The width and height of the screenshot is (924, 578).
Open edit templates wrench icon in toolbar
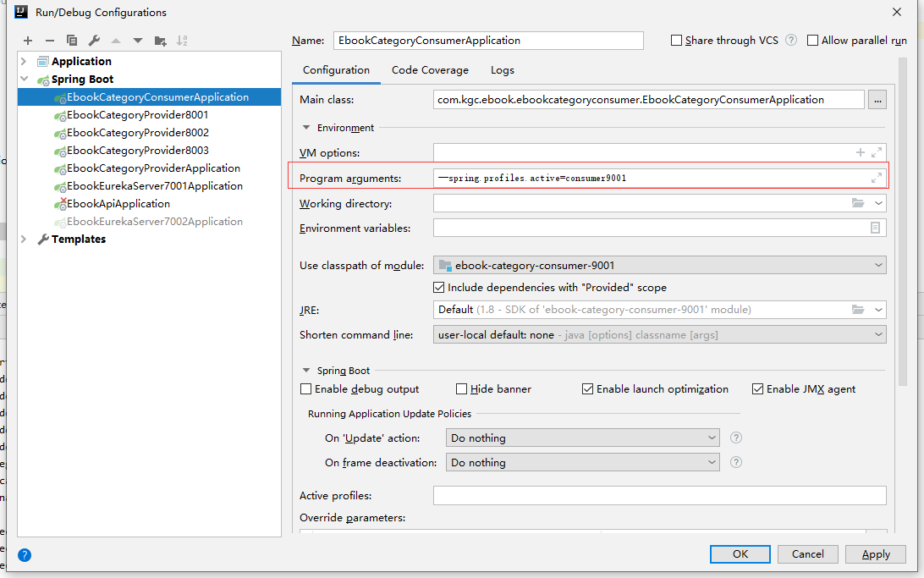coord(94,41)
